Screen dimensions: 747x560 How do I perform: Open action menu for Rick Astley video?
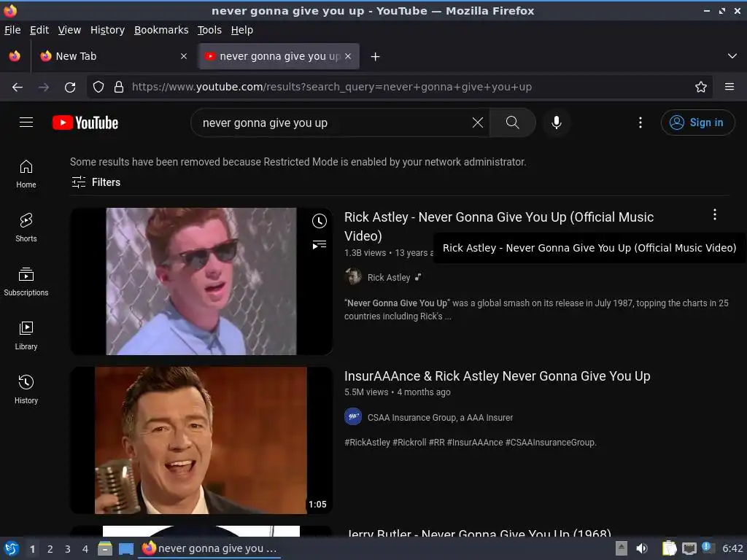click(x=715, y=214)
